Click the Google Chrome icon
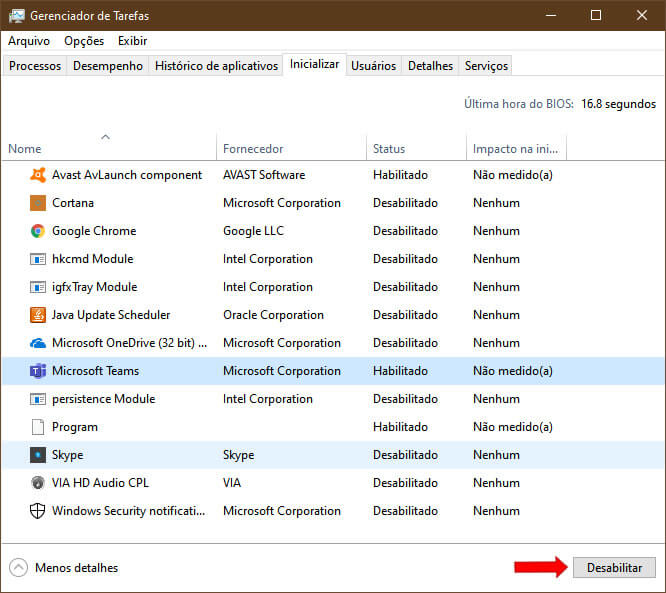 [38, 231]
